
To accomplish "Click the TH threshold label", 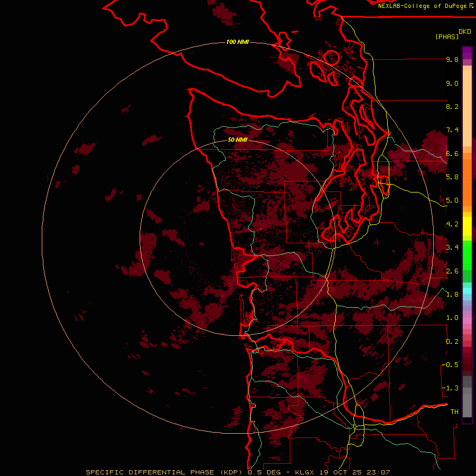I will pos(454,412).
